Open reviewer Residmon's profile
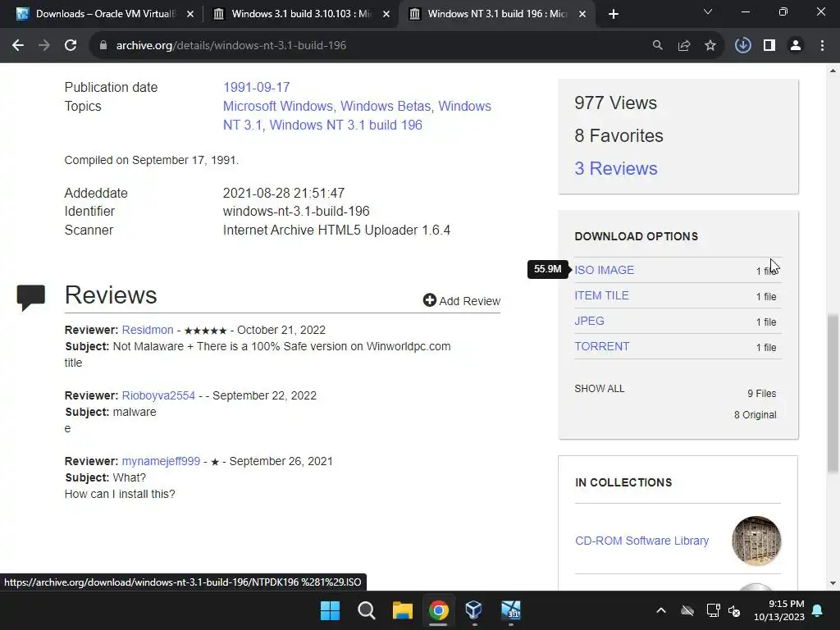Screen dimensions: 840x630 pyautogui.click(x=148, y=330)
